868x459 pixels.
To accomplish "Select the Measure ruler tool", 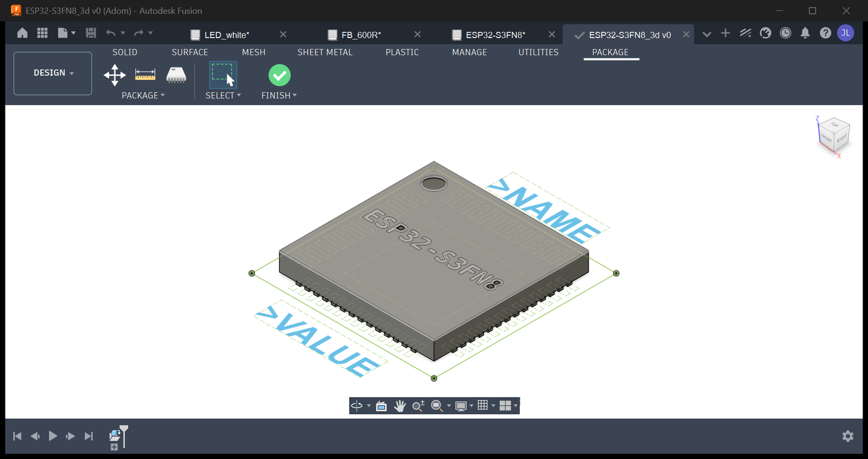I will [146, 75].
